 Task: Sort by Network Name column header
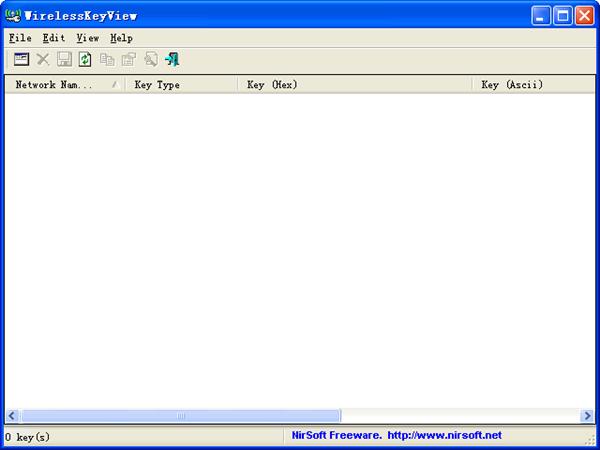pyautogui.click(x=65, y=85)
